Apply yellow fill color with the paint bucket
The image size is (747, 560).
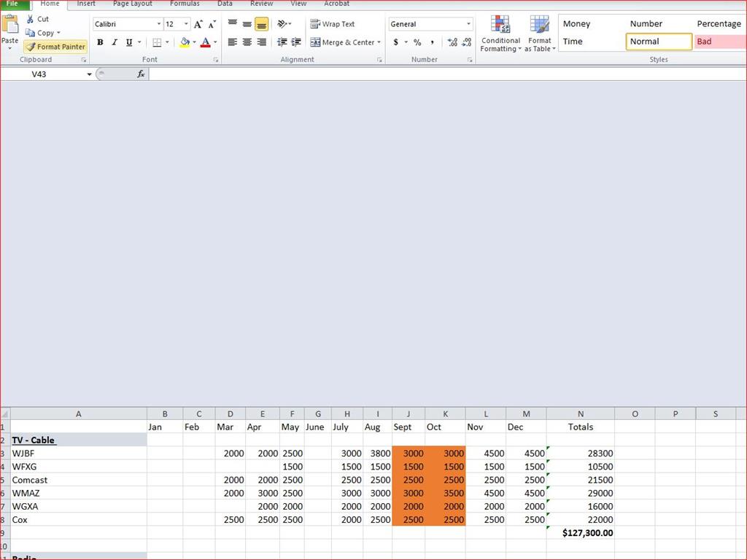pyautogui.click(x=185, y=42)
